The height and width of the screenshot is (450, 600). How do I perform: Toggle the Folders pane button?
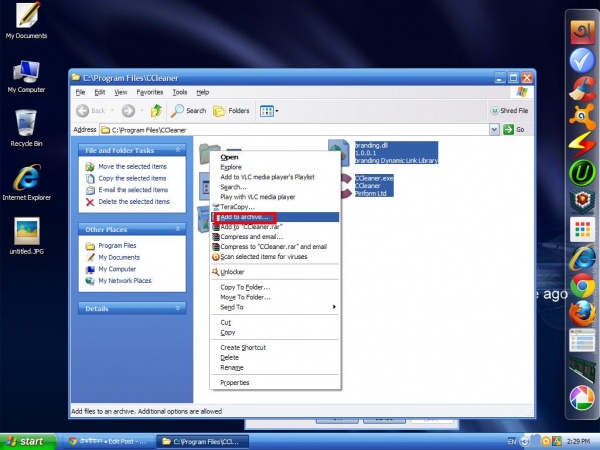coord(231,111)
